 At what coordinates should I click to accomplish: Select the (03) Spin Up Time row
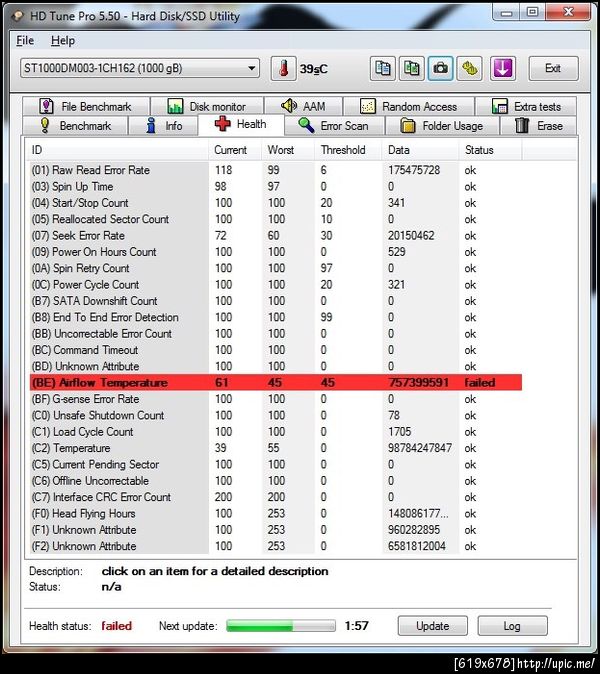[x=276, y=187]
